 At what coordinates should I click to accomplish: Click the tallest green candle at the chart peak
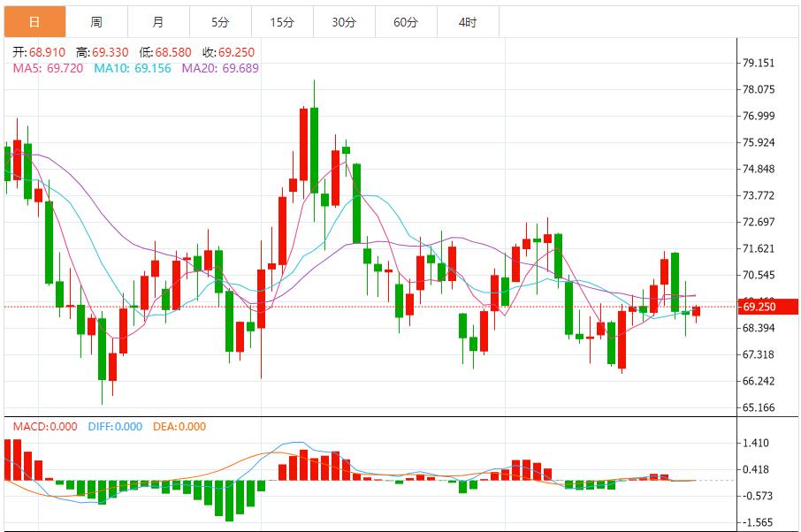pyautogui.click(x=314, y=148)
